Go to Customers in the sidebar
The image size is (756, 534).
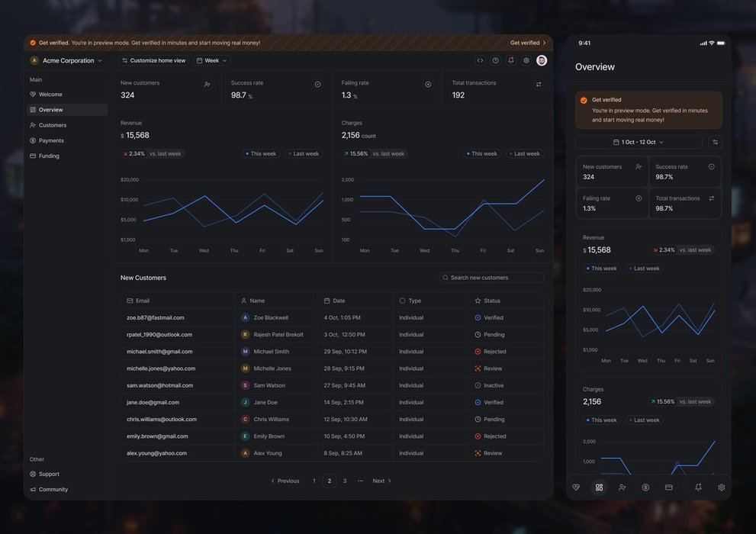[53, 125]
